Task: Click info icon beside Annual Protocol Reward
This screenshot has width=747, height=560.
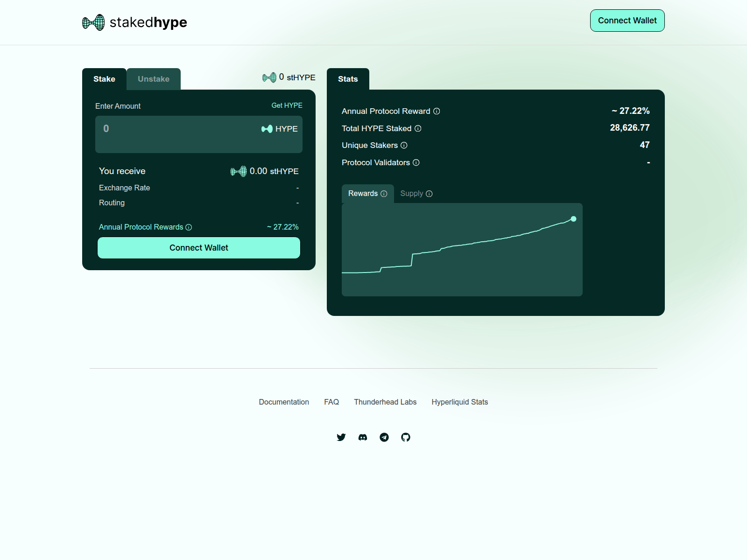Action: [437, 111]
